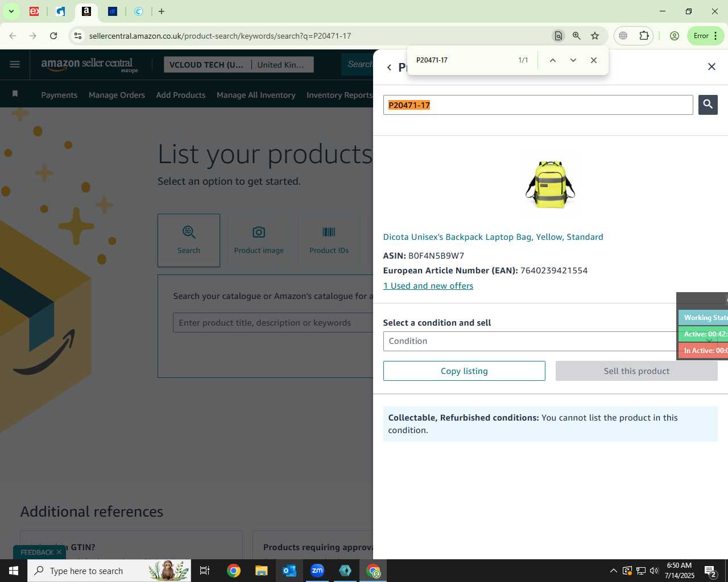Screen dimensions: 728x582
Task: Switch to the active Amazon browser tab
Action: click(86, 11)
